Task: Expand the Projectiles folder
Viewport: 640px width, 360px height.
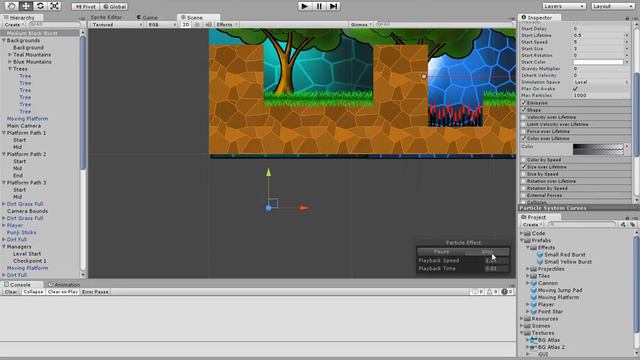Action: [528, 269]
